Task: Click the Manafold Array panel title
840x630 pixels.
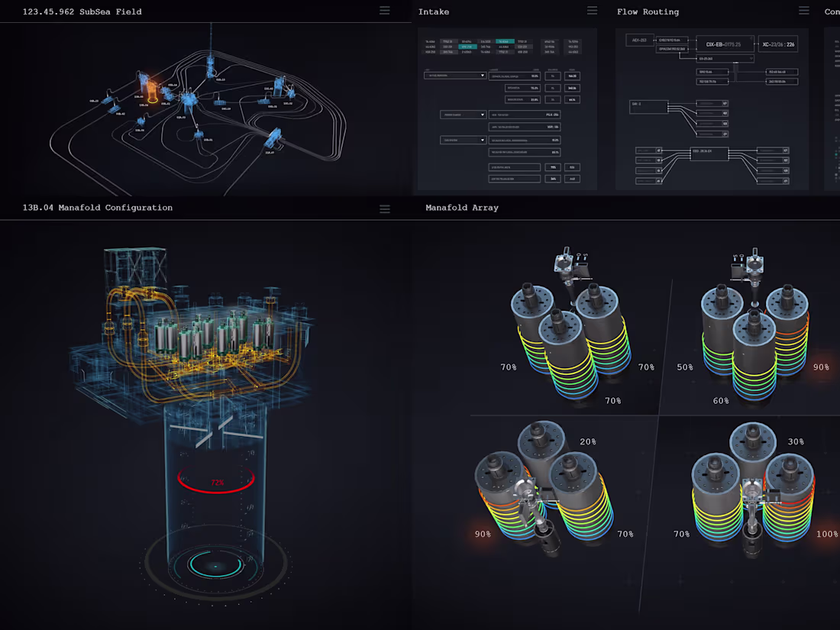Action: tap(462, 207)
